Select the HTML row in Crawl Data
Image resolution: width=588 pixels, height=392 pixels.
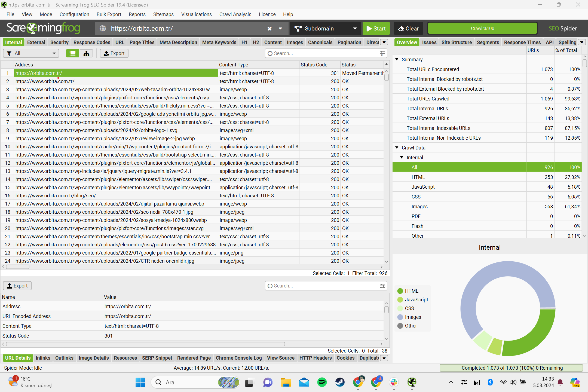[x=487, y=177]
